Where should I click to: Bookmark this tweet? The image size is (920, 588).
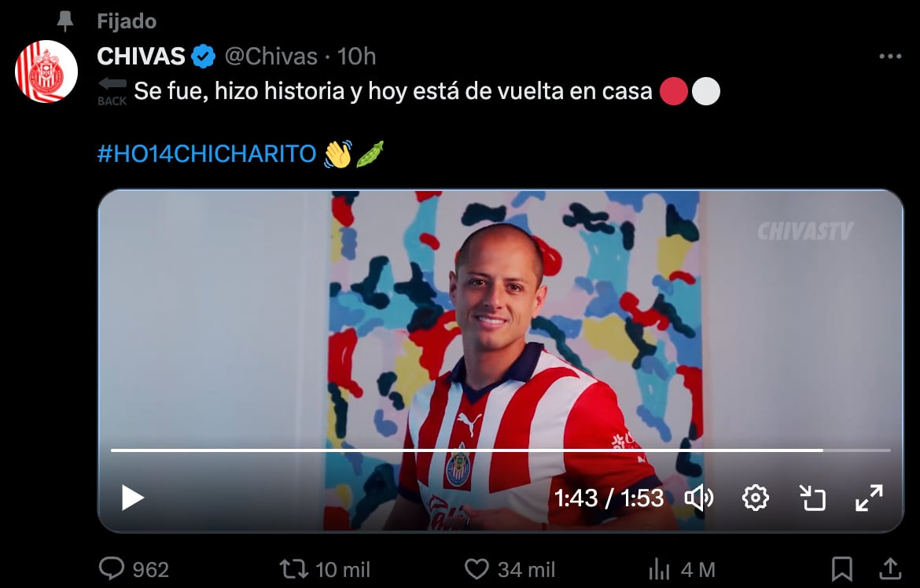[x=842, y=568]
